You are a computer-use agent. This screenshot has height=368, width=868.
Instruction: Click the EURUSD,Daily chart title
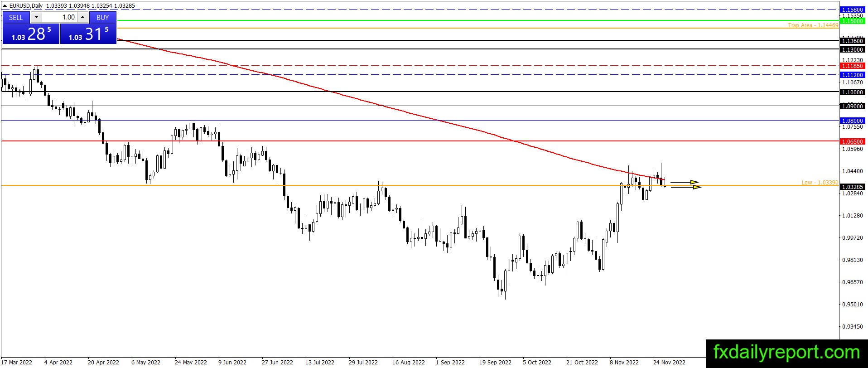click(x=26, y=6)
